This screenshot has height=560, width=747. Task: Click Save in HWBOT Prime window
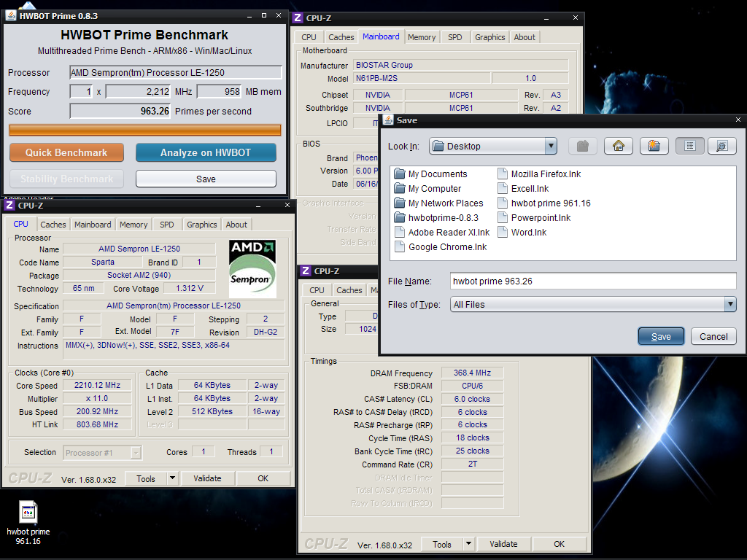pos(206,179)
